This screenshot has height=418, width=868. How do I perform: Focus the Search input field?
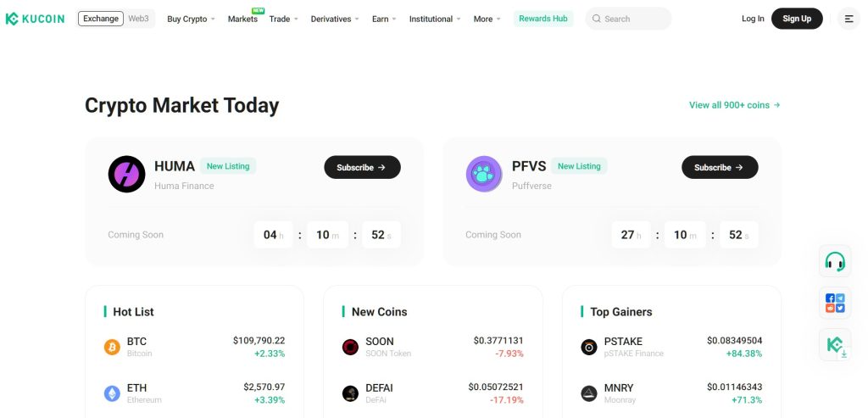[628, 19]
